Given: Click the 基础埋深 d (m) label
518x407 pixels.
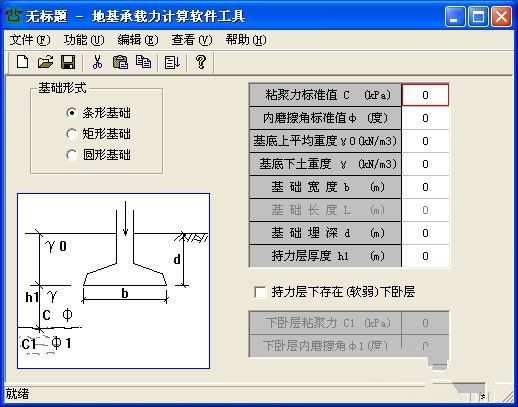Looking at the screenshot, I should click(x=325, y=233).
